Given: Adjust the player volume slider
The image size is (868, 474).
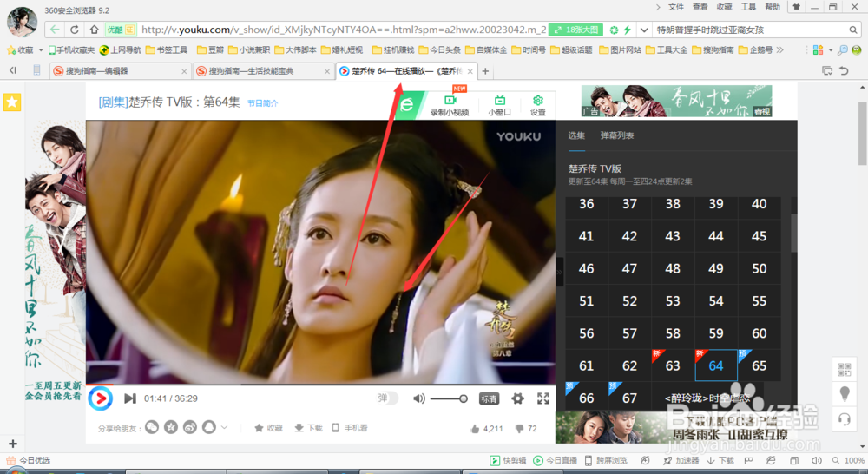Looking at the screenshot, I should coord(449,398).
